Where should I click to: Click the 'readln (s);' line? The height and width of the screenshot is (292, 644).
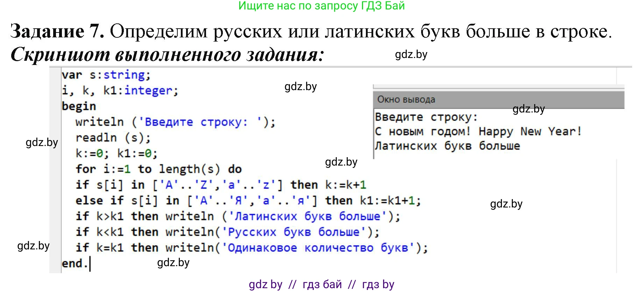coord(113,138)
